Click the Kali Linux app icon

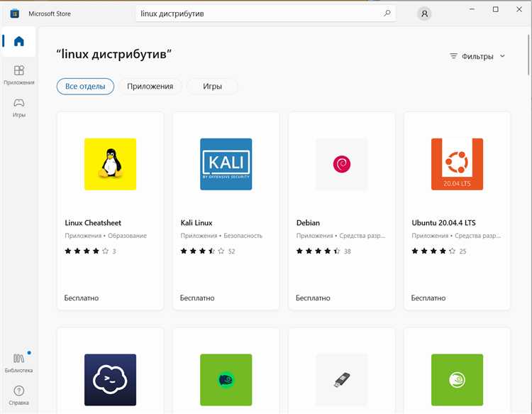(x=226, y=164)
